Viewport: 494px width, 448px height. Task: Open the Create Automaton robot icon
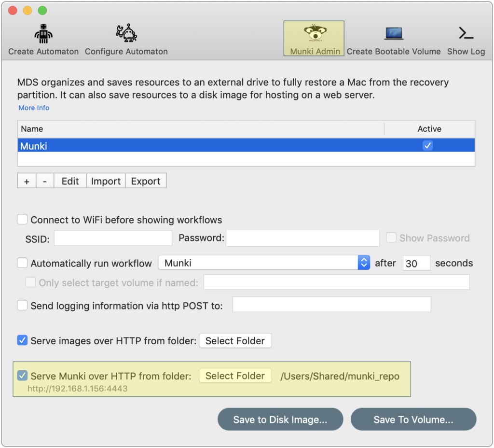click(x=43, y=34)
